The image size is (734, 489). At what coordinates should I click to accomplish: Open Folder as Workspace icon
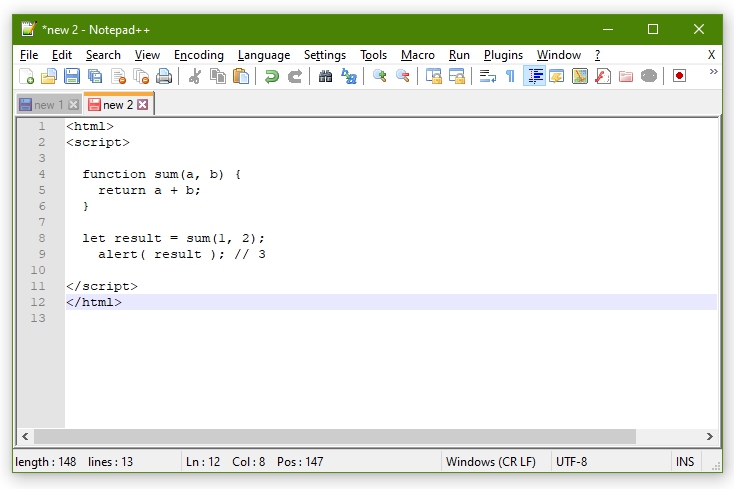pos(626,76)
